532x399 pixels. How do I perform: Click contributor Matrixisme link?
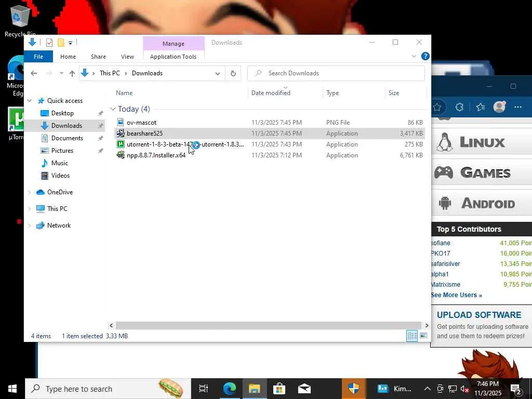pos(445,284)
